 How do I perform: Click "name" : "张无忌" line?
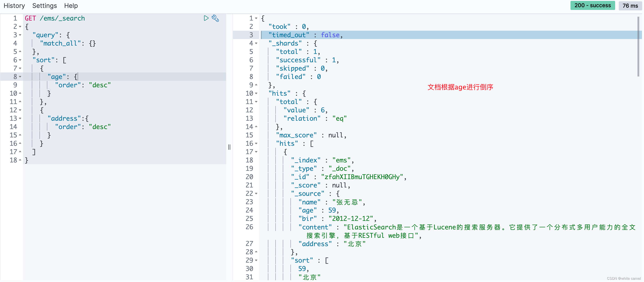coord(332,202)
